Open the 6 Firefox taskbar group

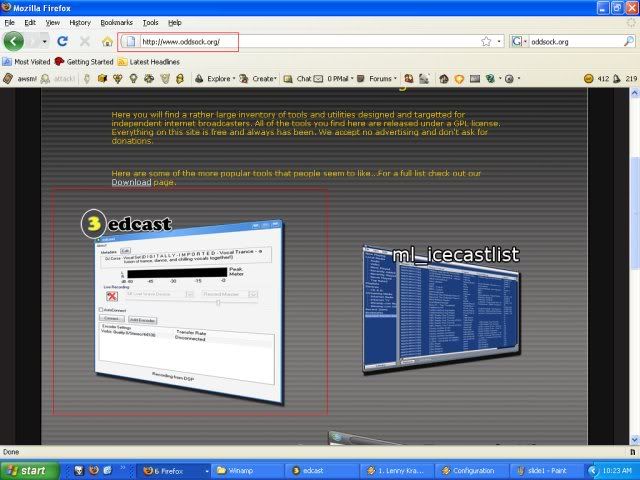[x=173, y=471]
